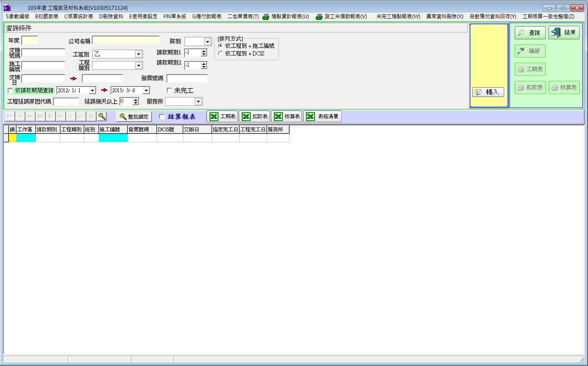Screen dimensions: 588x366
Task: Export 扣款表 with the Excel button
Action: 254,116
